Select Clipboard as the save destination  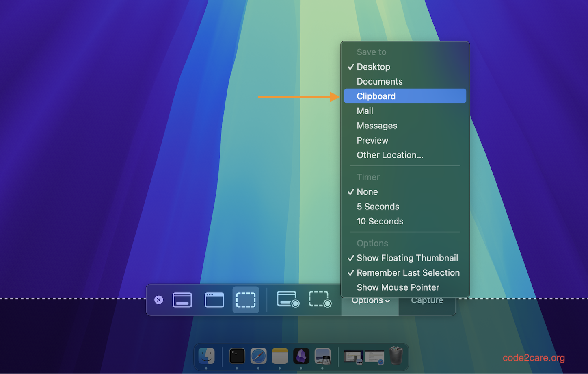pyautogui.click(x=376, y=96)
